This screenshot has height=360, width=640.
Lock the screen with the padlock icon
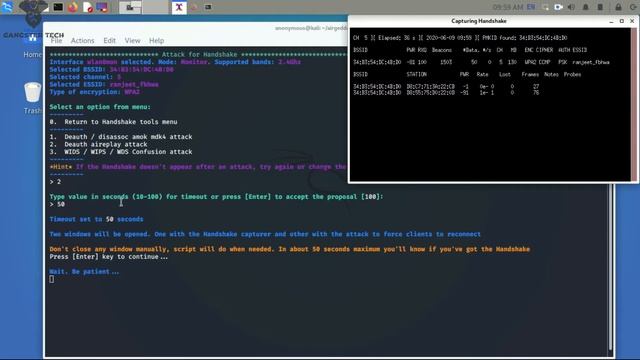[618, 7]
